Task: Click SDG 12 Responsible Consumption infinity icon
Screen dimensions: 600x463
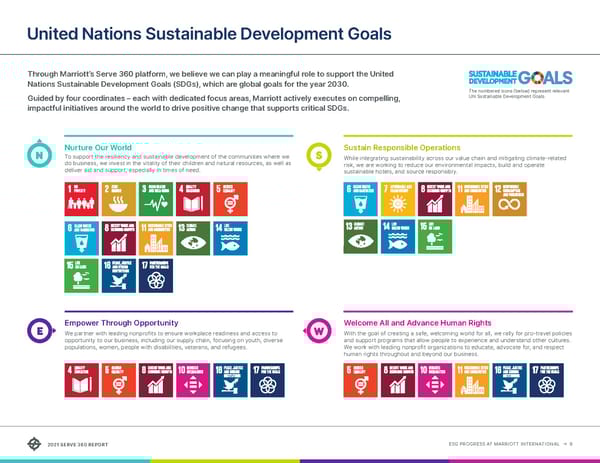Action: coord(508,199)
